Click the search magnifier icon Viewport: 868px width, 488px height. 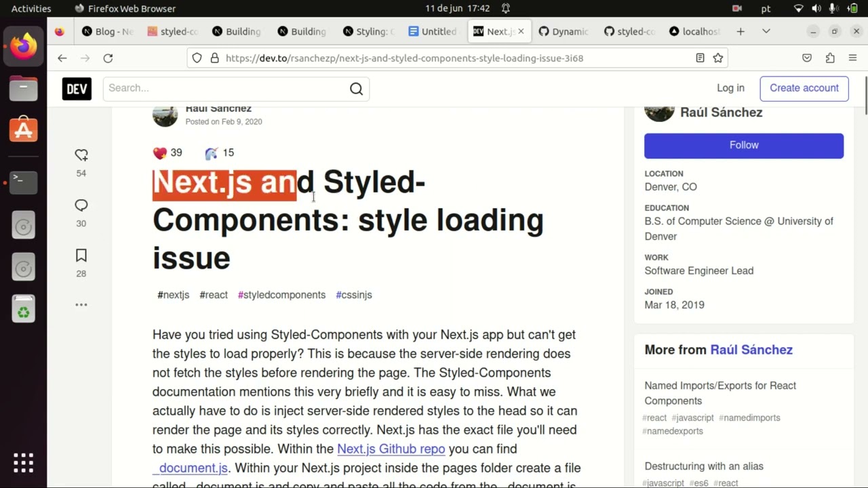pos(356,89)
